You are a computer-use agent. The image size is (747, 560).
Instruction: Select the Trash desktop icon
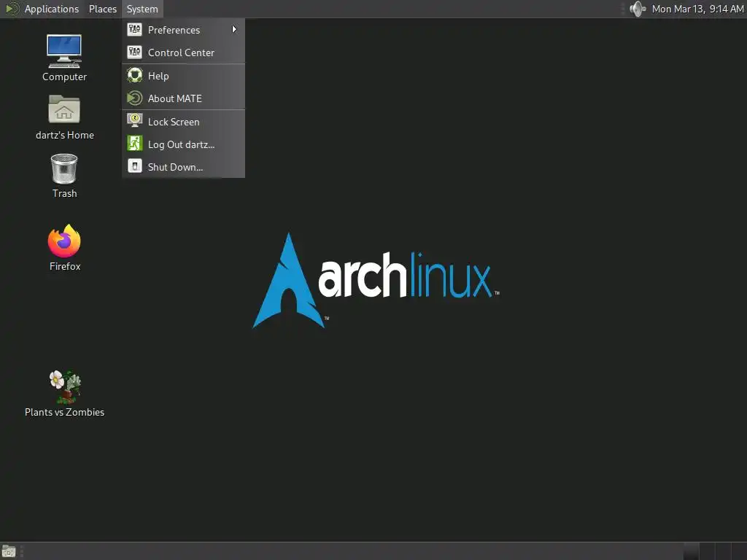[64, 176]
